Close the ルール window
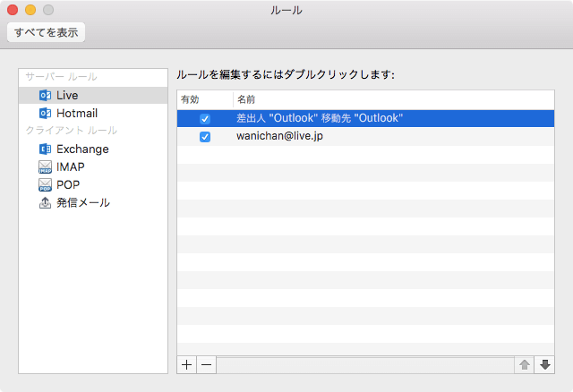 point(13,10)
